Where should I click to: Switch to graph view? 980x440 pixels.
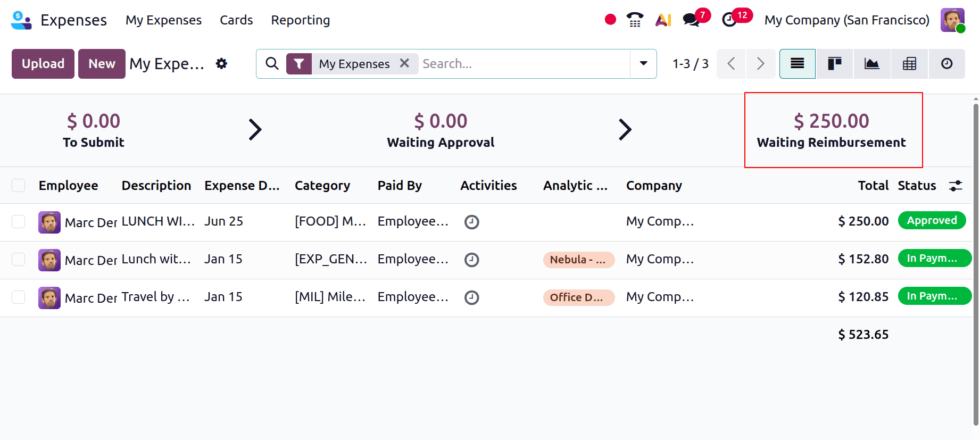click(871, 64)
